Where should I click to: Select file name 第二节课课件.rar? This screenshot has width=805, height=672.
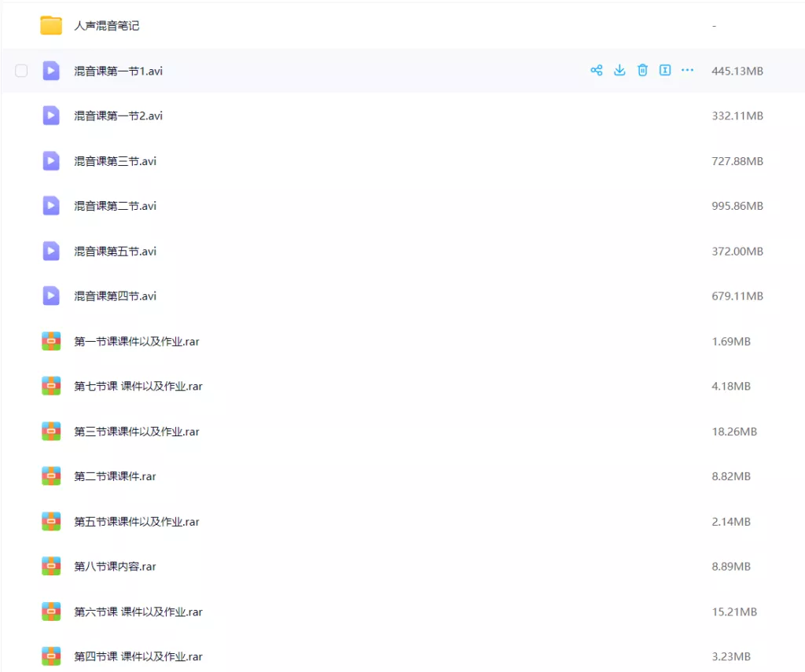pos(115,476)
